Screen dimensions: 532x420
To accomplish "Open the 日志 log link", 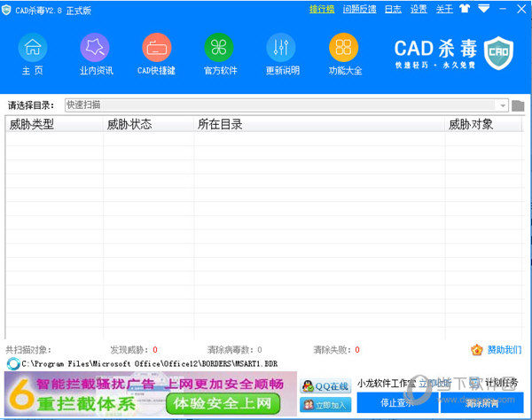I will (393, 9).
